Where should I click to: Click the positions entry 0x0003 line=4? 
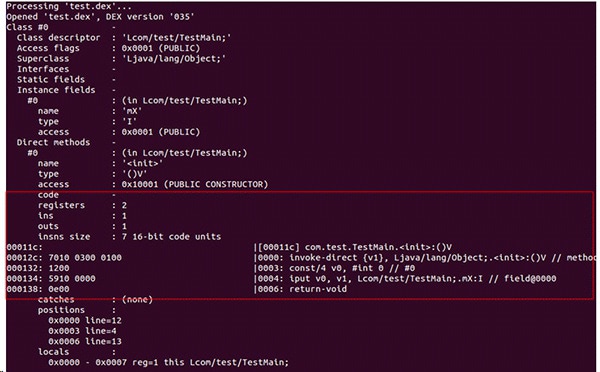coord(82,331)
